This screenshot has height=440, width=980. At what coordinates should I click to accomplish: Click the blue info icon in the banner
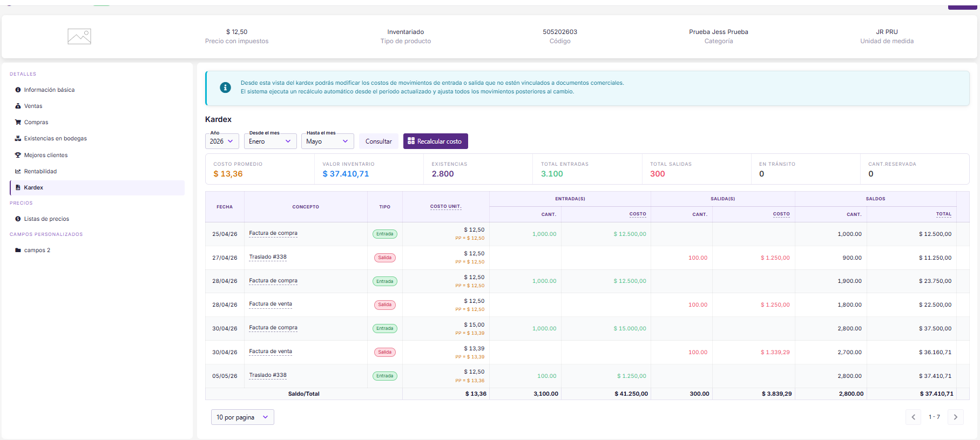pyautogui.click(x=226, y=87)
